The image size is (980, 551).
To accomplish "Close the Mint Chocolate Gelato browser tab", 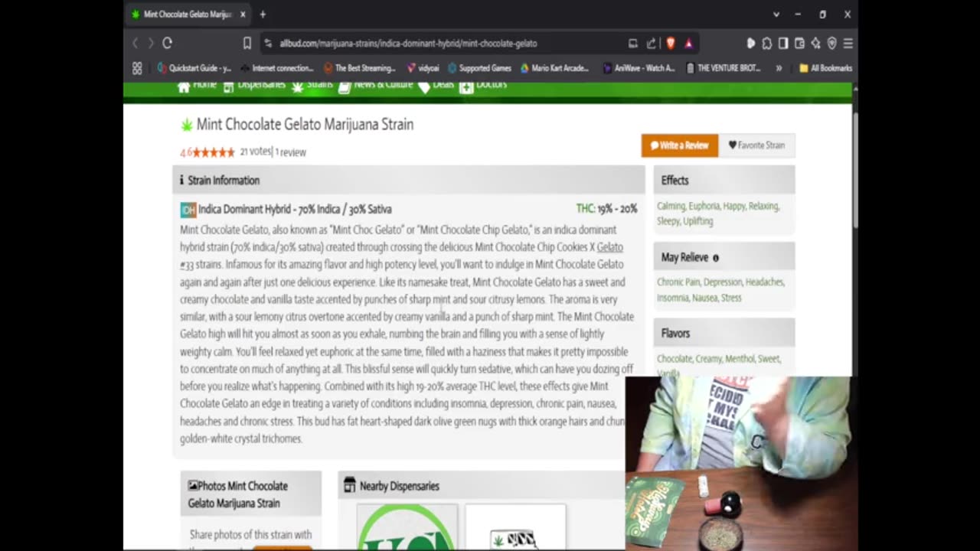I will (243, 15).
